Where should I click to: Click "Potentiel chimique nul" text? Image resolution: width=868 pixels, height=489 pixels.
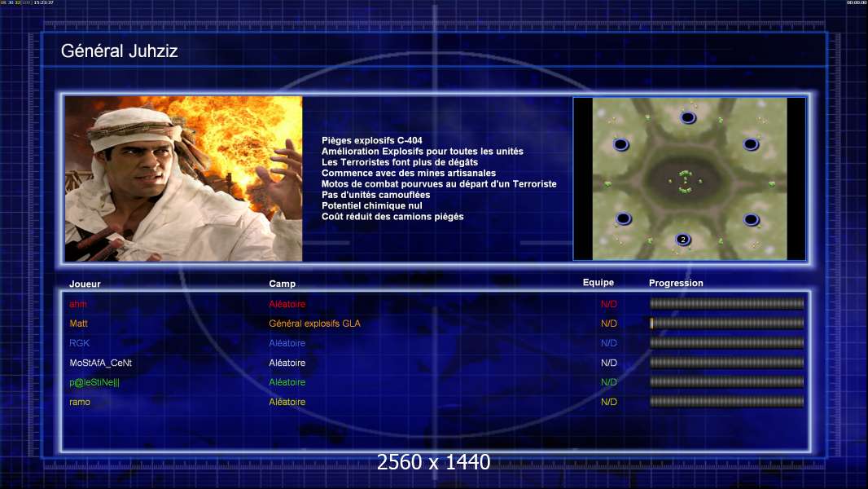[x=372, y=205]
